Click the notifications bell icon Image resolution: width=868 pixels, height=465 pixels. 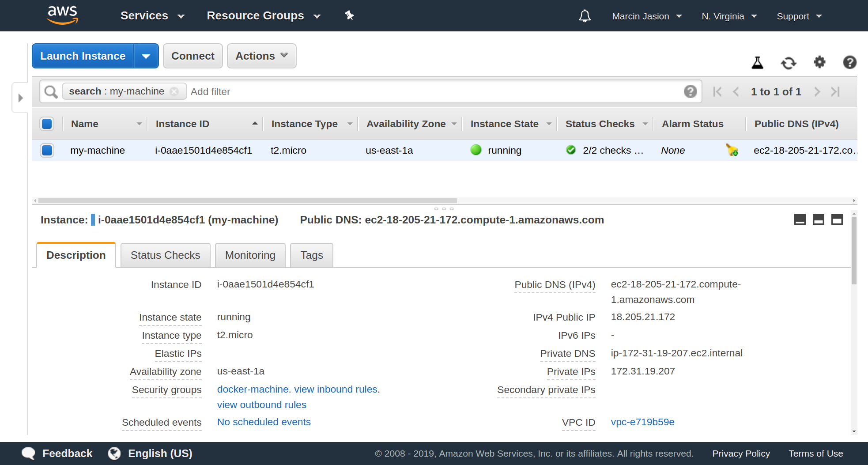585,16
